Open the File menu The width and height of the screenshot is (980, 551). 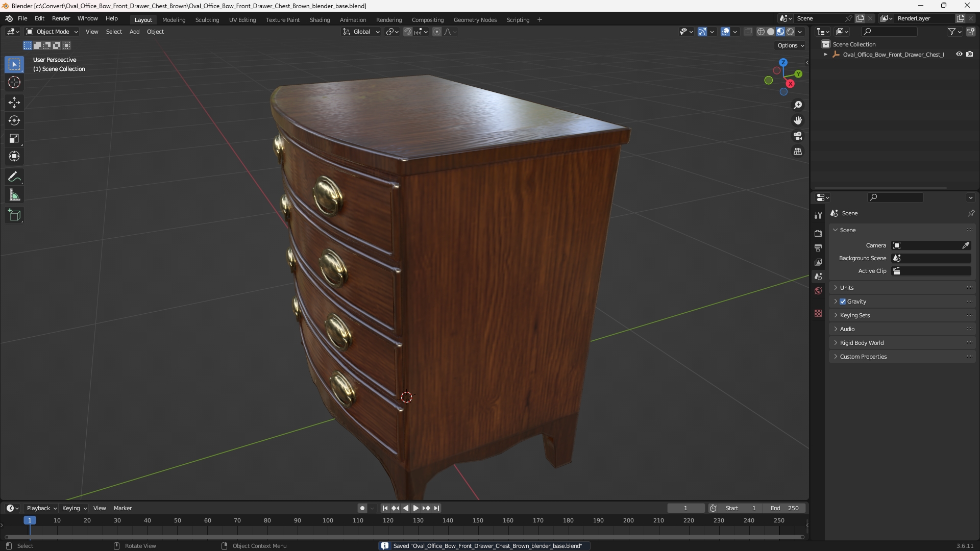(x=22, y=18)
